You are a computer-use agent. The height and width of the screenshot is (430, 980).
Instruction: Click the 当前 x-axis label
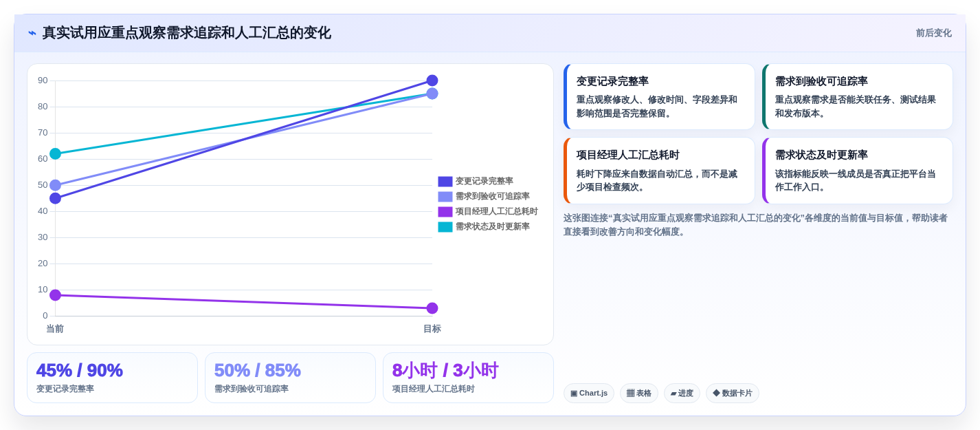click(55, 329)
